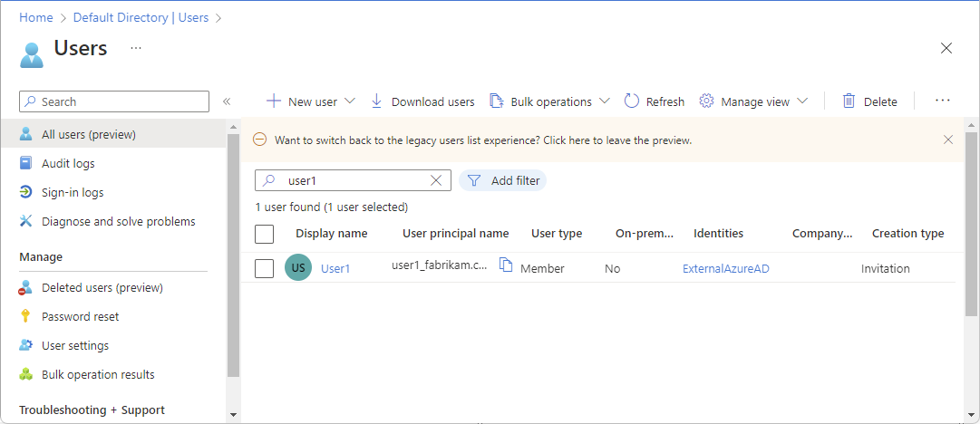Focus the user1 filter search box
Image resolution: width=980 pixels, height=424 pixels.
(354, 180)
